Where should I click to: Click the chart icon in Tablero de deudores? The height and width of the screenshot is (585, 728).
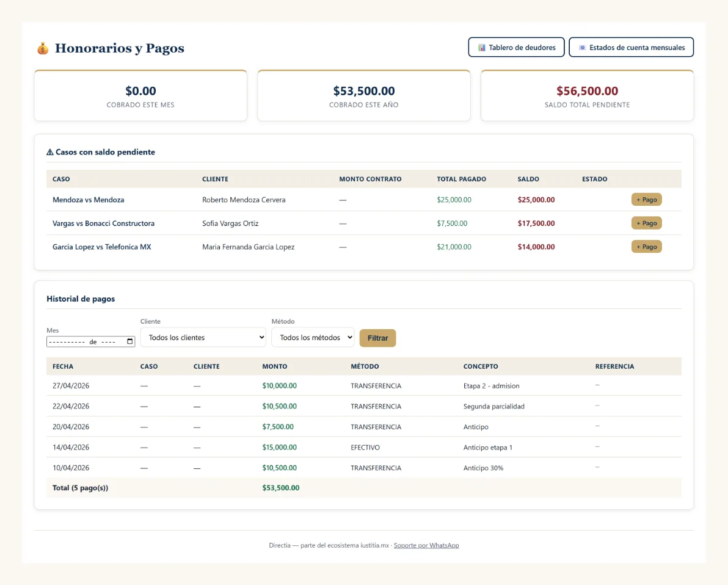coord(481,48)
